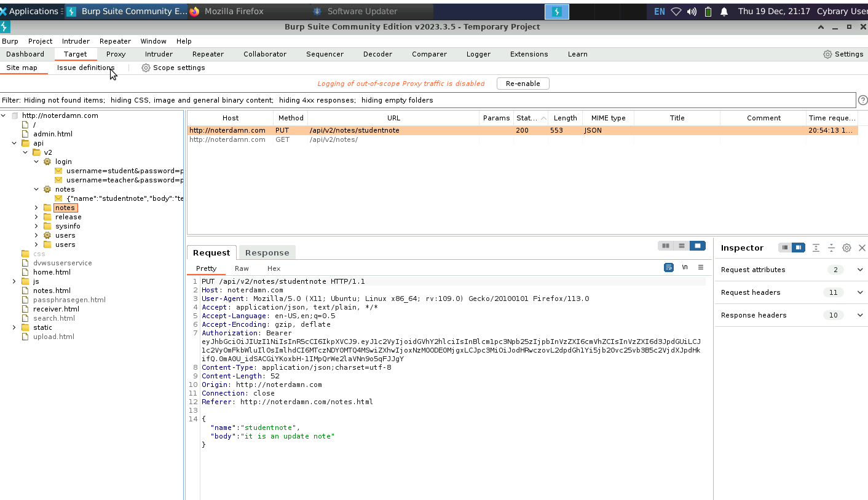Click the Firefox icon in the taskbar
Viewport: 868px width, 500px height.
(195, 12)
